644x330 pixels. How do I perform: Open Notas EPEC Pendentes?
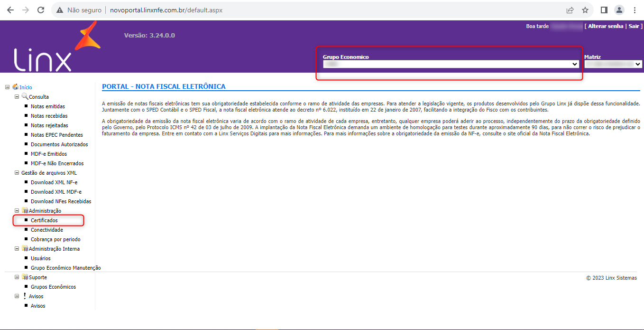point(57,135)
